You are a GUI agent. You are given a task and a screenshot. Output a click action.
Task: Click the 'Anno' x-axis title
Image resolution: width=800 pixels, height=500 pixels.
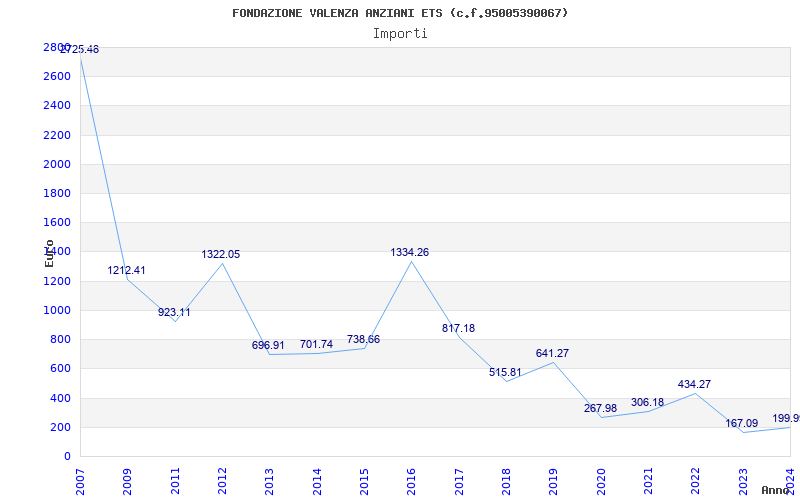776,490
